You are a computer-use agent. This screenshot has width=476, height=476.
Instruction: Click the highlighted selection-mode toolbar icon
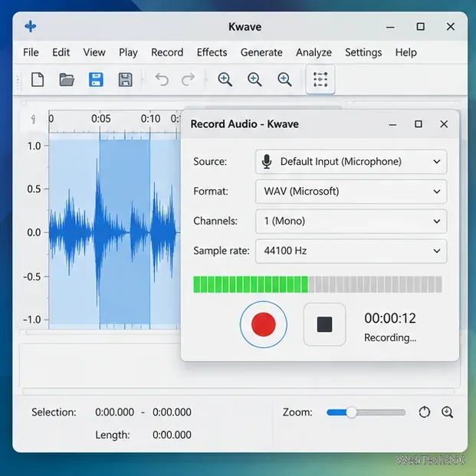[x=320, y=80]
